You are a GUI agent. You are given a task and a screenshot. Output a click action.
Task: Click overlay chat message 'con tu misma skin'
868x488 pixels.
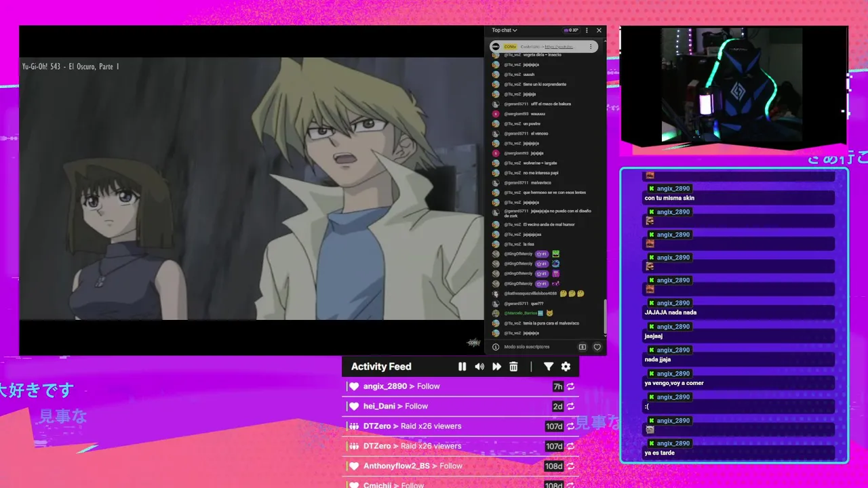click(x=669, y=199)
